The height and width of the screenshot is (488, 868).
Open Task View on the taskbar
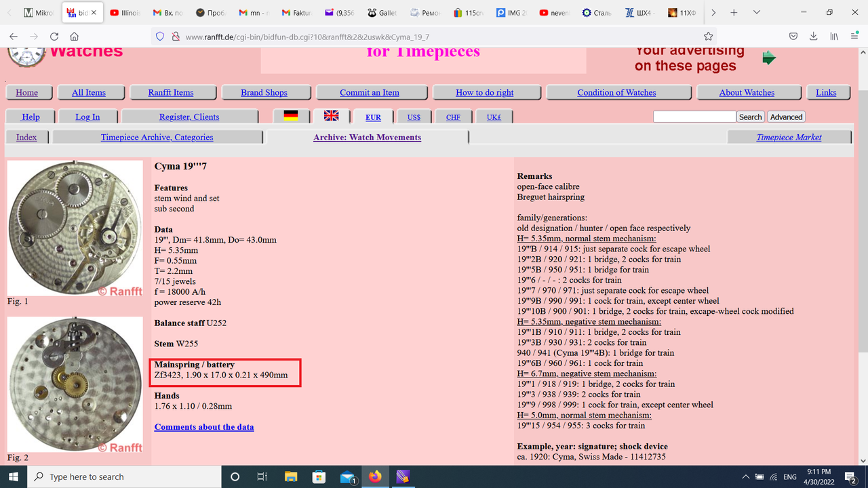(x=262, y=476)
